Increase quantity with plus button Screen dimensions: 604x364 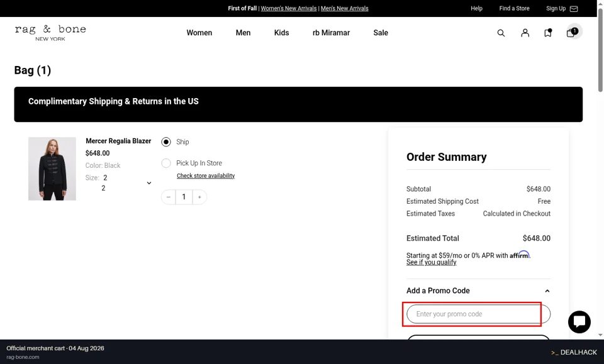[x=199, y=197]
